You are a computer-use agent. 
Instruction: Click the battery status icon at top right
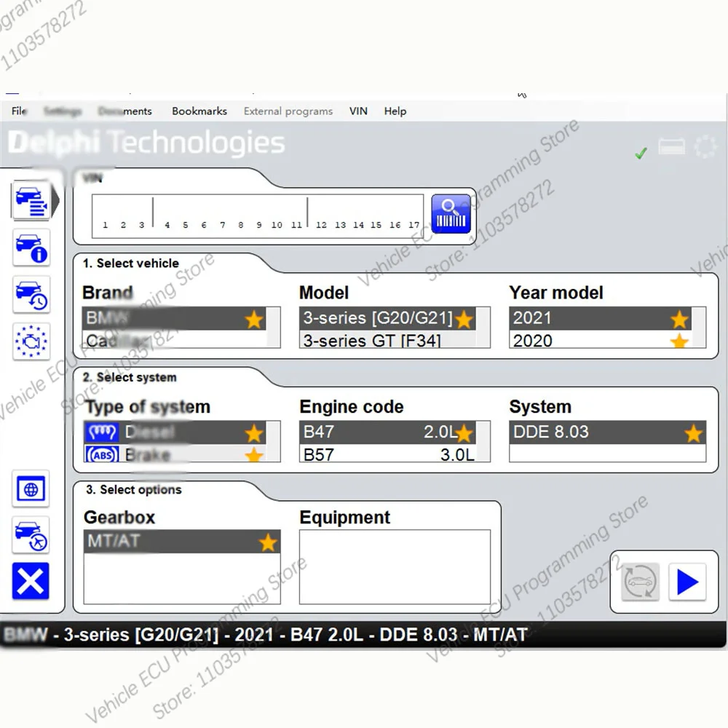tap(671, 147)
